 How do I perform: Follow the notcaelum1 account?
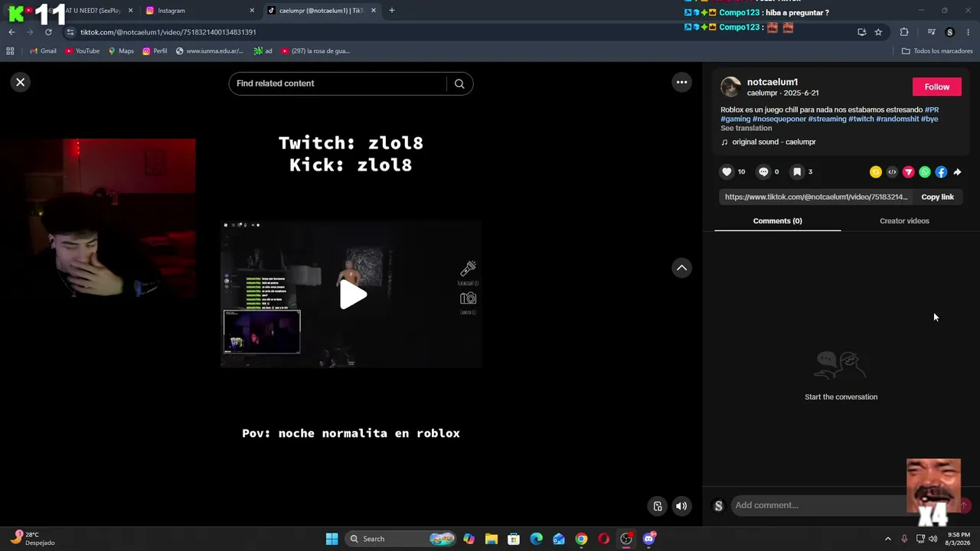(x=936, y=86)
